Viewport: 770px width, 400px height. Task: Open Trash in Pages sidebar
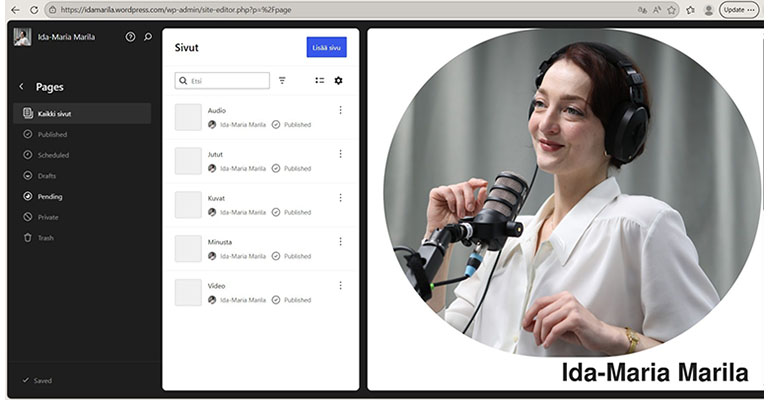click(x=46, y=238)
